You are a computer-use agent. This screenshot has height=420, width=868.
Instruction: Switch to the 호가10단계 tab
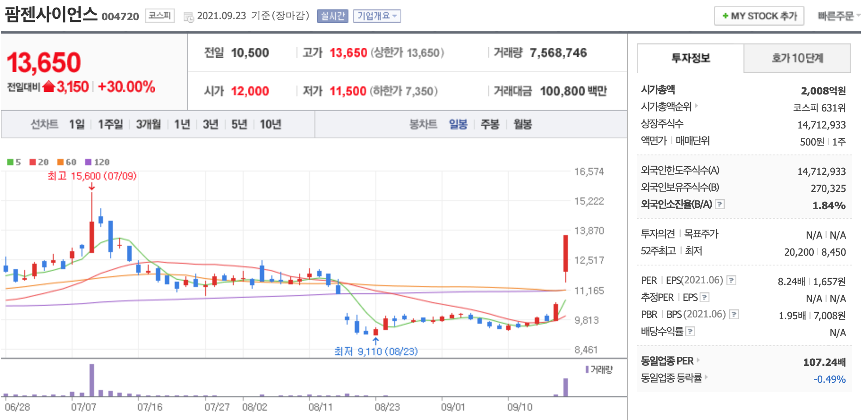click(797, 58)
